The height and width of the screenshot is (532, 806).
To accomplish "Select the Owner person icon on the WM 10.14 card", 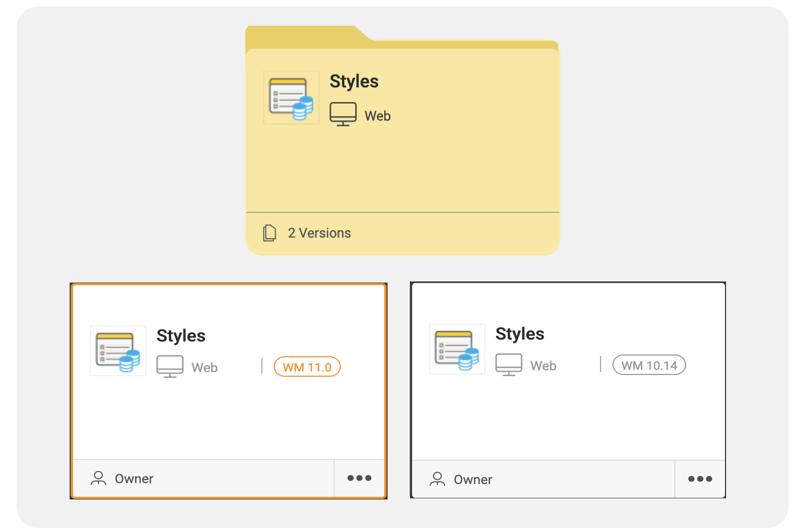I will click(438, 479).
